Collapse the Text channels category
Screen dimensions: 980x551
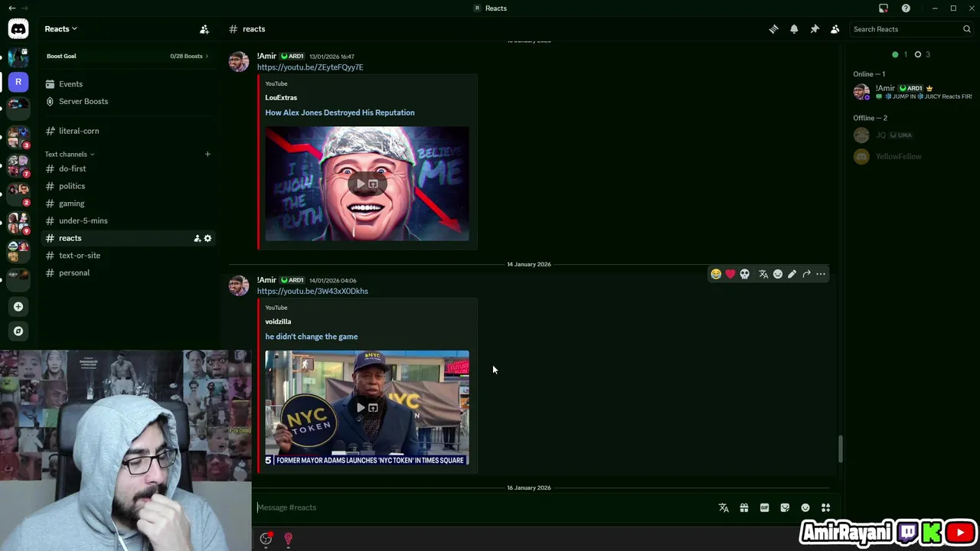pos(70,154)
